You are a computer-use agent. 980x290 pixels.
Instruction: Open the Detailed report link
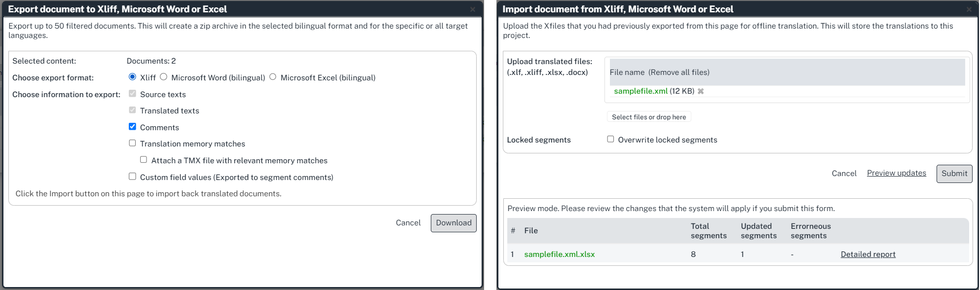867,254
